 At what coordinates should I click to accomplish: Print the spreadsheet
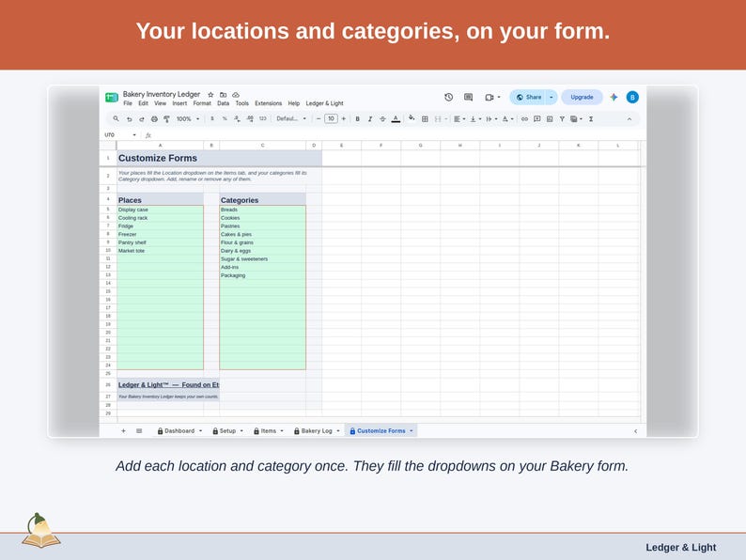[x=154, y=119]
